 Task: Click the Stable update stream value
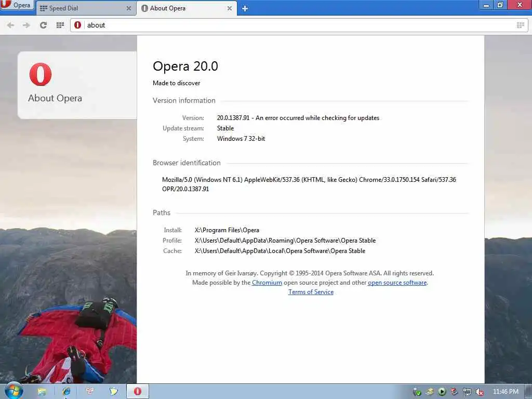point(225,128)
